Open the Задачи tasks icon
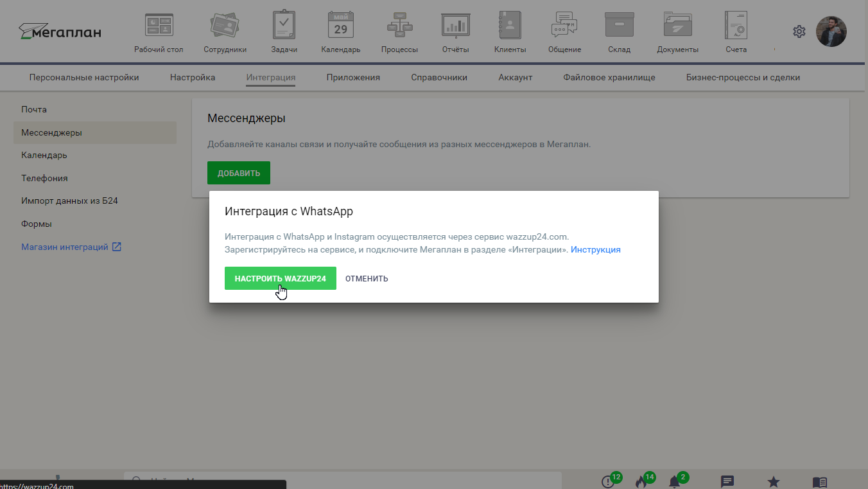This screenshot has height=489, width=868. click(x=284, y=25)
